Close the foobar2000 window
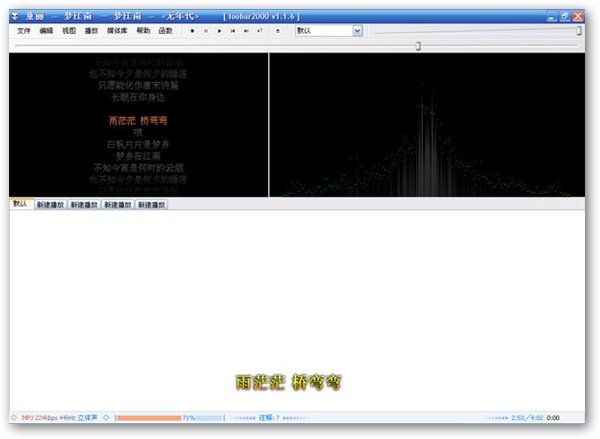 578,16
